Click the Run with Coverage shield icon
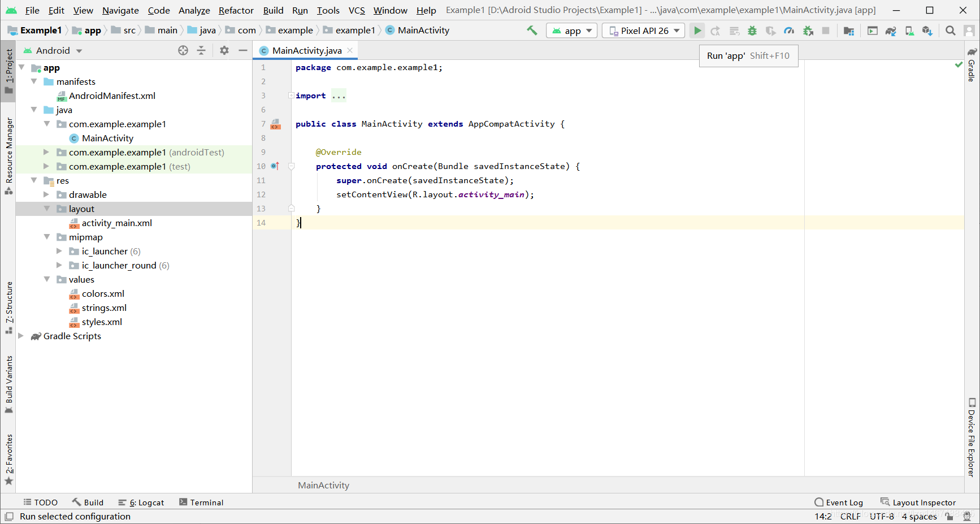980x524 pixels. (x=770, y=31)
